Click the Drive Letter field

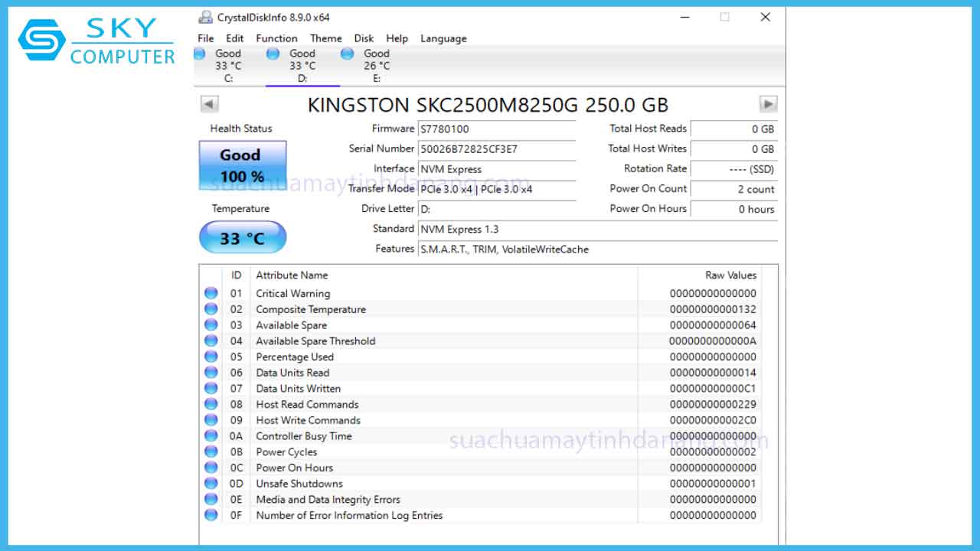[497, 209]
